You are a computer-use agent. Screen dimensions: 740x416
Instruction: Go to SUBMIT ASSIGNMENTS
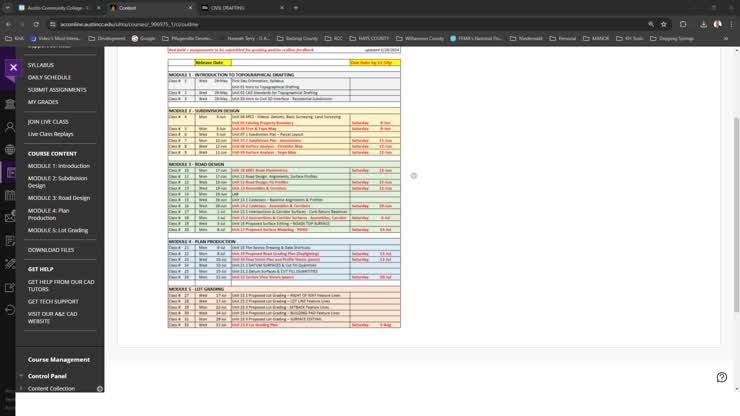pyautogui.click(x=57, y=90)
